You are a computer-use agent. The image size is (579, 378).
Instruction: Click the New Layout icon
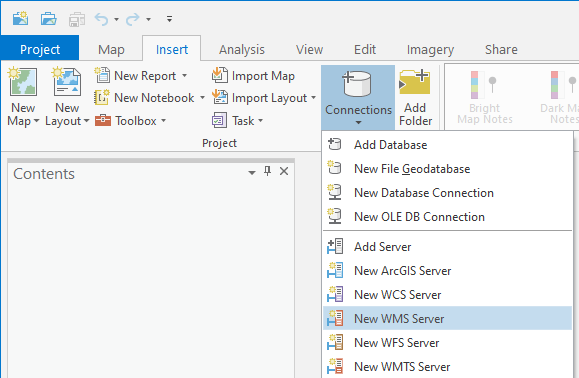click(67, 82)
